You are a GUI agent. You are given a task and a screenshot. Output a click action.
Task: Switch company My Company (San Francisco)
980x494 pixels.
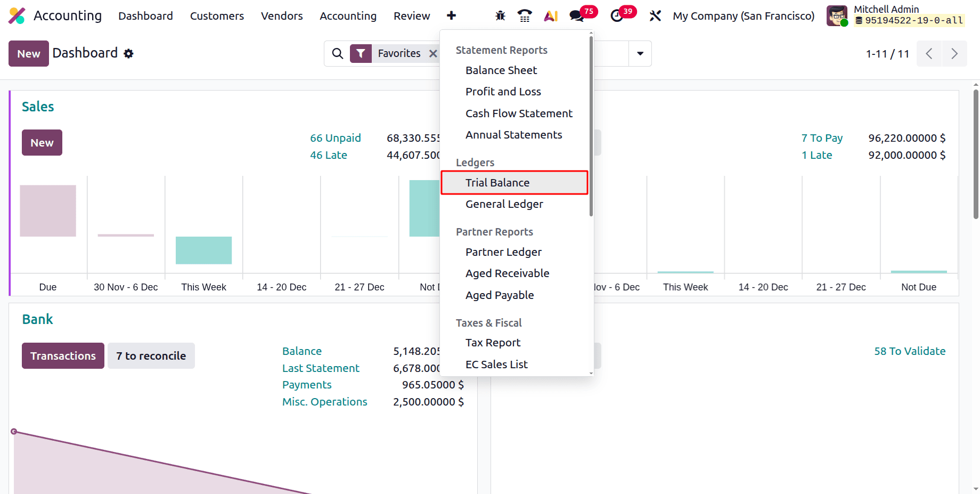(x=744, y=16)
